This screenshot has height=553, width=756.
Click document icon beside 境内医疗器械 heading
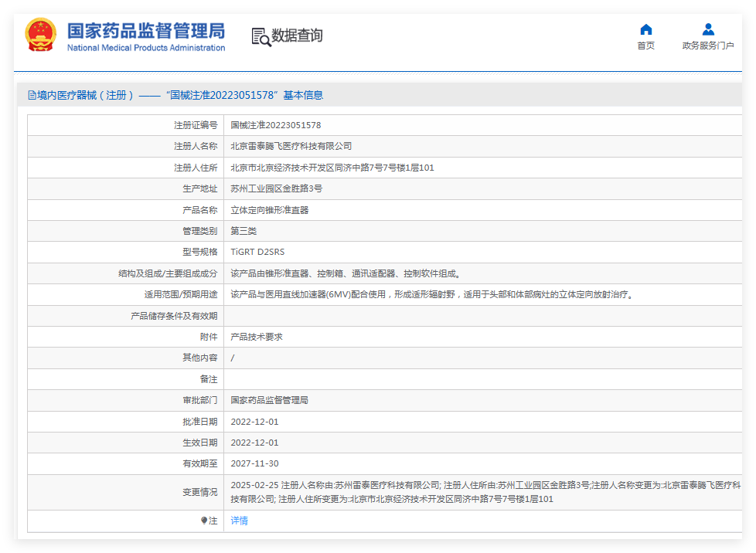coord(32,95)
